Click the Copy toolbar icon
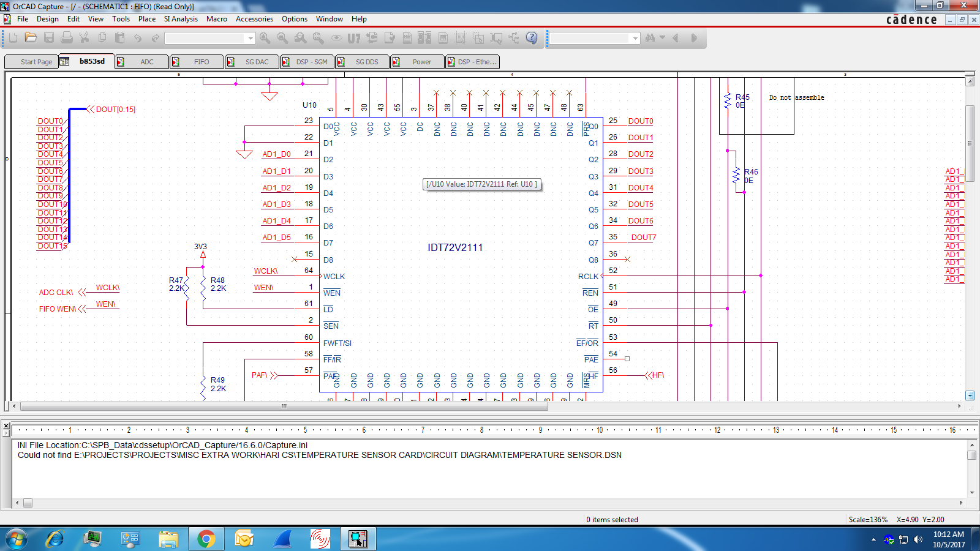 pyautogui.click(x=102, y=38)
